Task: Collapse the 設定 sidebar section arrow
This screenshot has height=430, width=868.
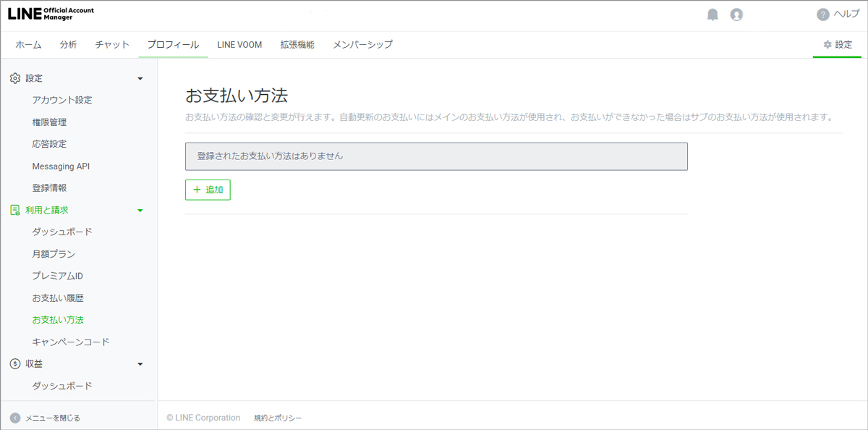Action: 140,78
